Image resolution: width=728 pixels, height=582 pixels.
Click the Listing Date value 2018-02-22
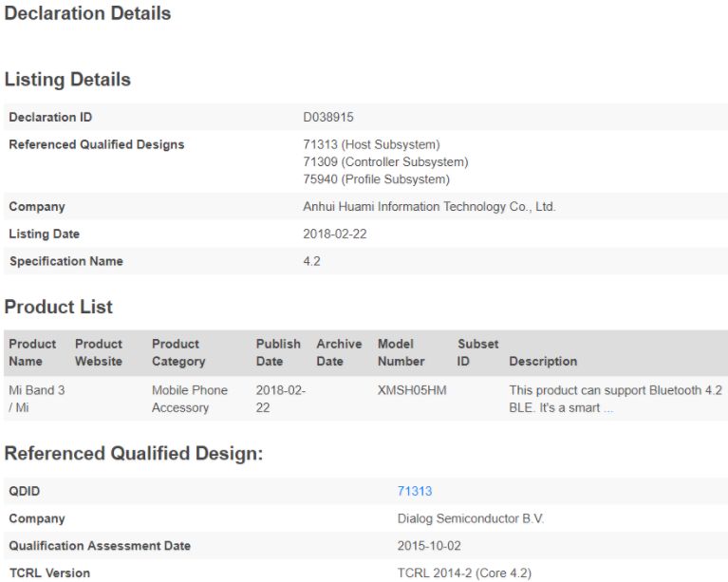335,234
